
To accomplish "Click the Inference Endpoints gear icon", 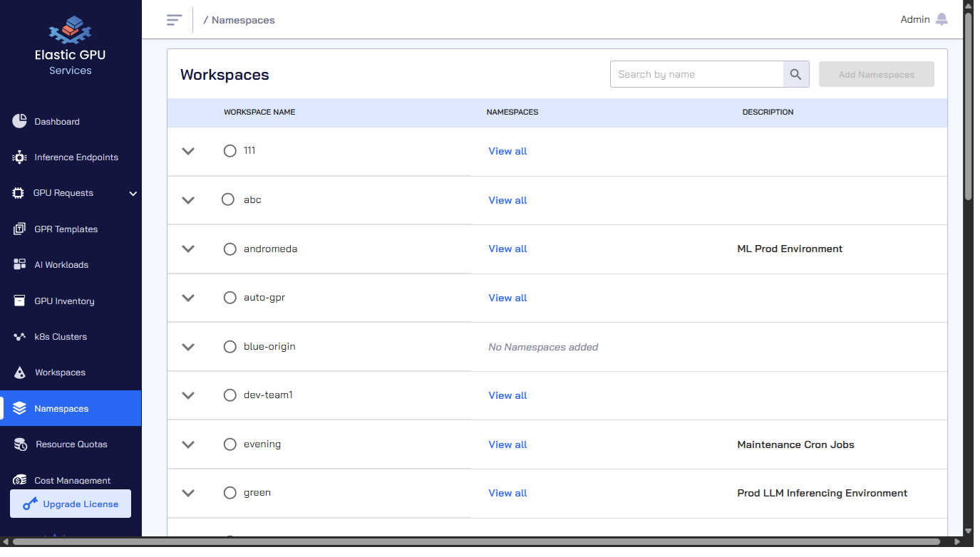I will 19,157.
